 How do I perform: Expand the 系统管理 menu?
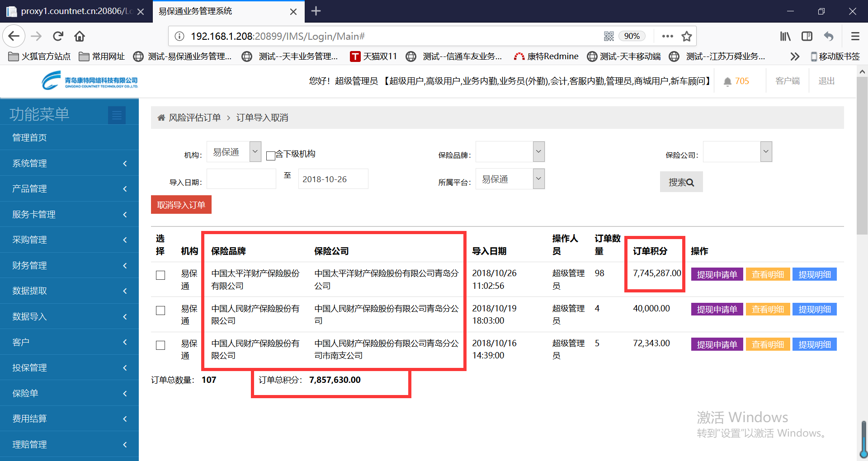pos(69,163)
